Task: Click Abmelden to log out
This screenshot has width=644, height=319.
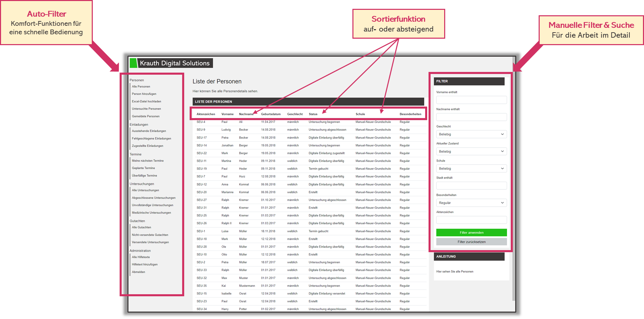Action: (138, 272)
